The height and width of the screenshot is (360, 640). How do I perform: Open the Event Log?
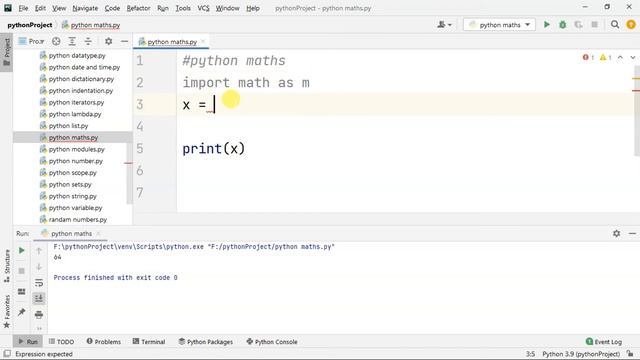[604, 342]
